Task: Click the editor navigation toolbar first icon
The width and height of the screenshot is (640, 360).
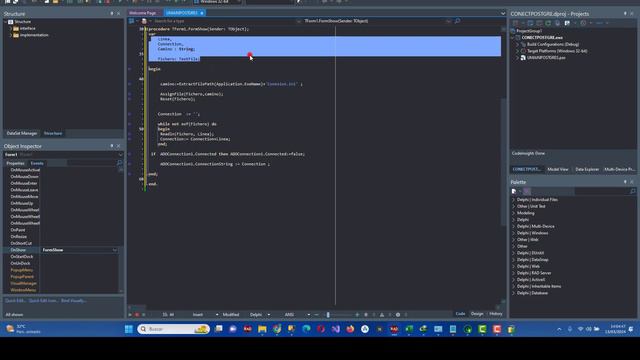Action: point(131,21)
